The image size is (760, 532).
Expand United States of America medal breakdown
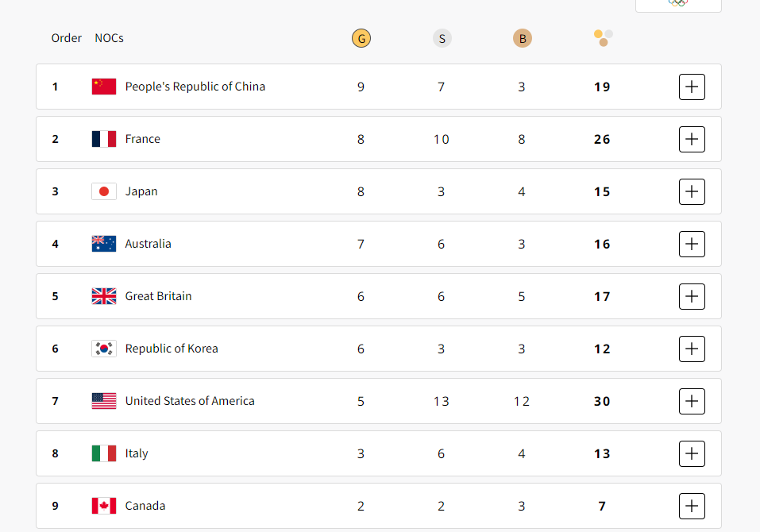click(x=692, y=401)
